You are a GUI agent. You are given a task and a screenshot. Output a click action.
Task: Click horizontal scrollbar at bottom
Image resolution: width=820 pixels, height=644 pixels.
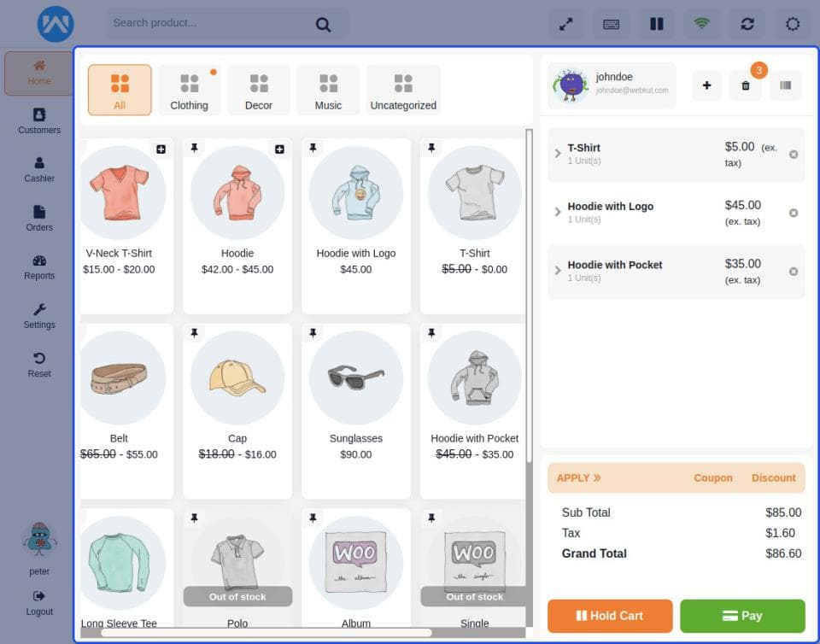point(266,633)
